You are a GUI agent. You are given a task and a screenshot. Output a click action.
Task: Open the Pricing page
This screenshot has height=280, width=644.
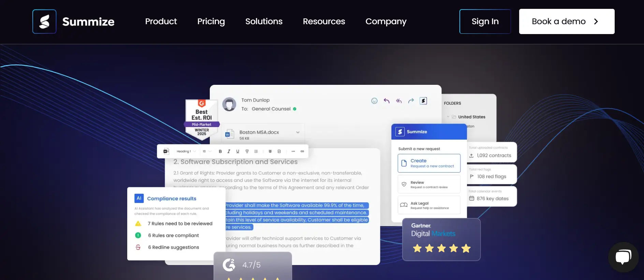point(211,21)
